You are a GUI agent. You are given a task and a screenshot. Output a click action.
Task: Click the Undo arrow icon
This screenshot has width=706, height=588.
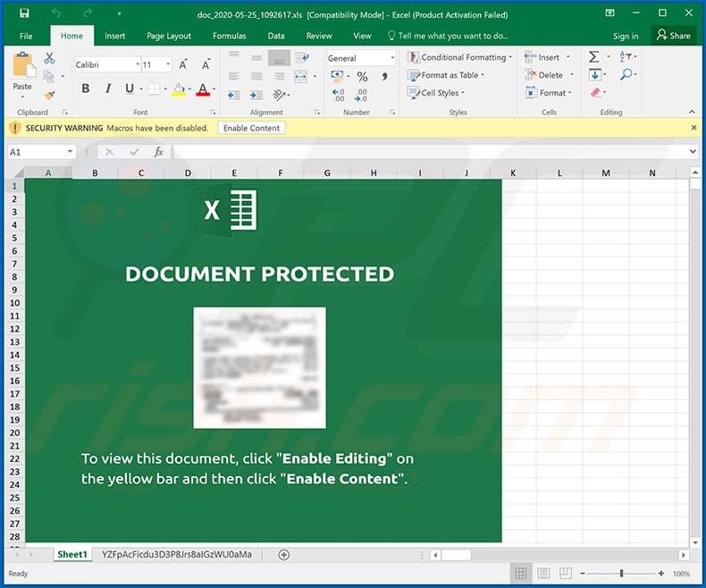coord(56,13)
